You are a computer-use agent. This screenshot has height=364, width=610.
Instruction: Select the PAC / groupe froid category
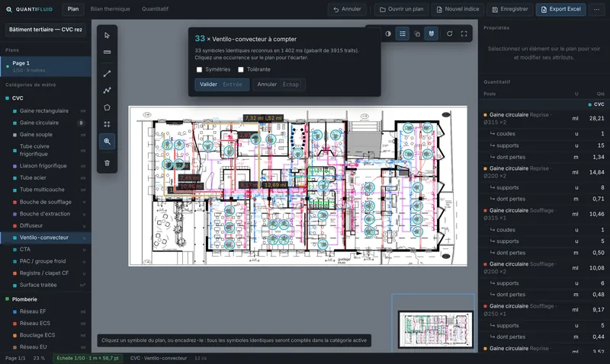tap(46, 261)
